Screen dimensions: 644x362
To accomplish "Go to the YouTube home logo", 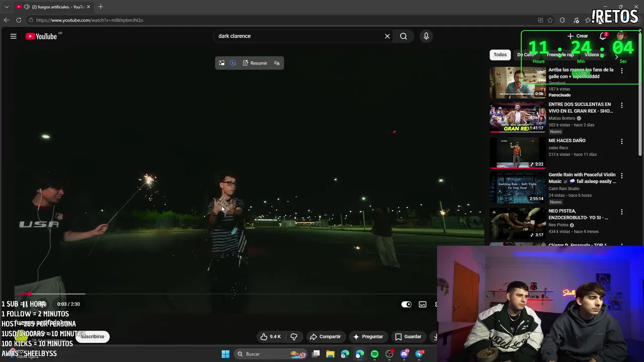I will click(x=41, y=36).
